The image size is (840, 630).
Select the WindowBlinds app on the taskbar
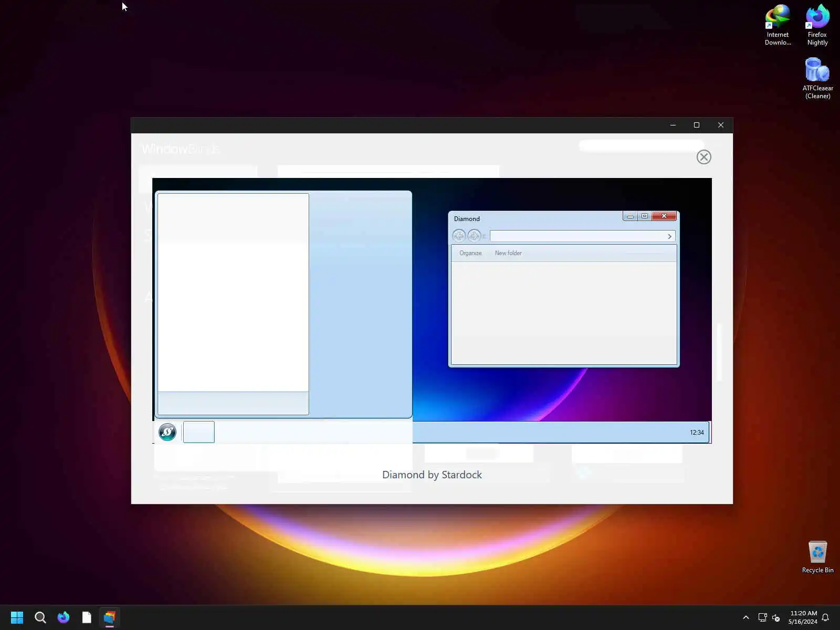[x=109, y=617]
